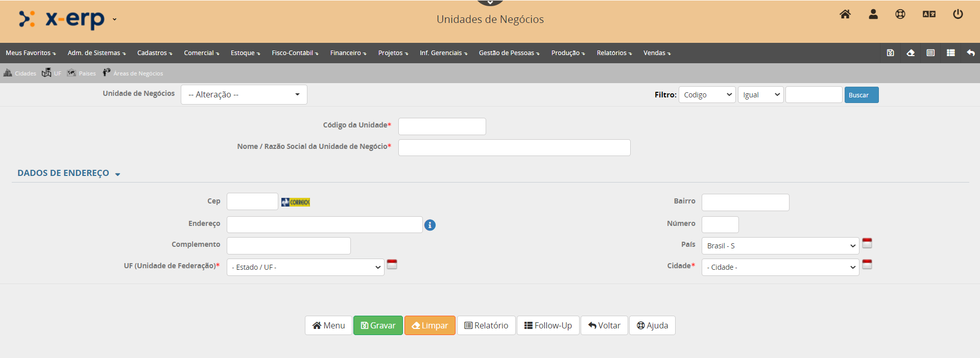Open the user profile icon
The width and height of the screenshot is (980, 358).
point(873,14)
